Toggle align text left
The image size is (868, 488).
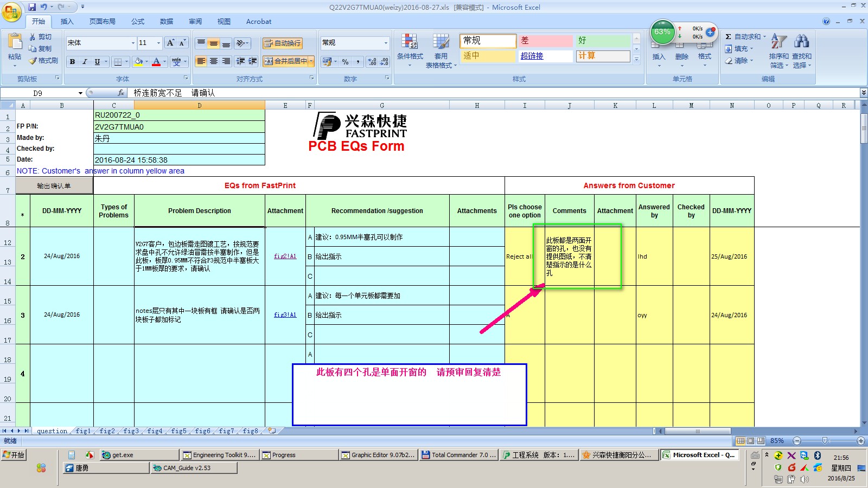(201, 61)
